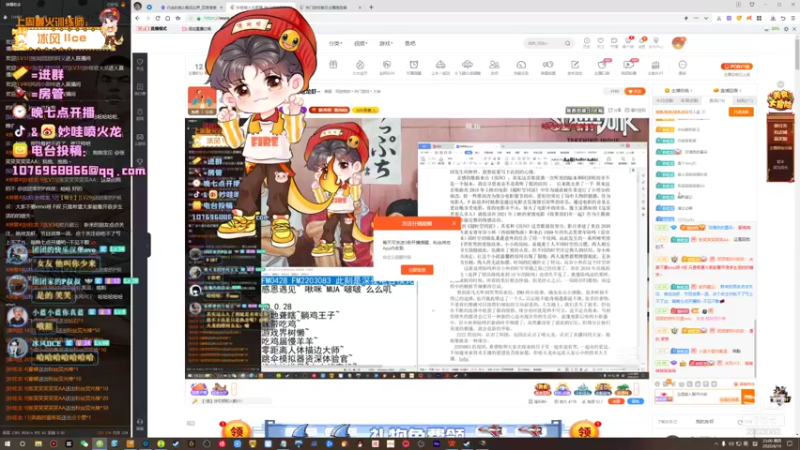800x450 pixels.
Task: Click the pencil edit icon in toolbar row
Action: [575, 66]
